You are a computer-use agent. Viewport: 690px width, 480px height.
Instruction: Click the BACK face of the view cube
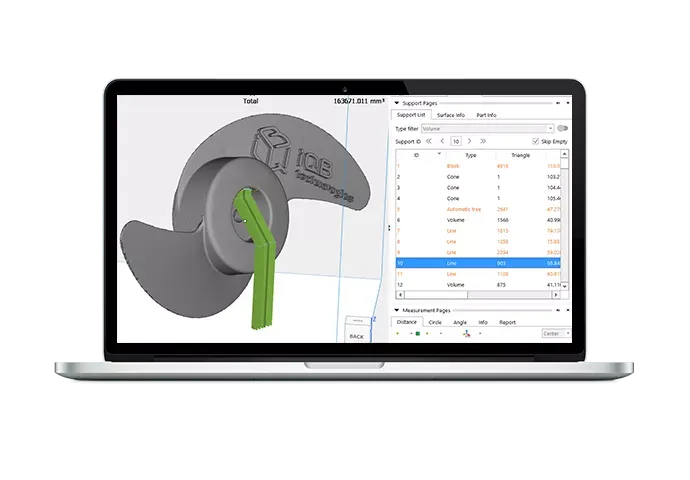(357, 336)
